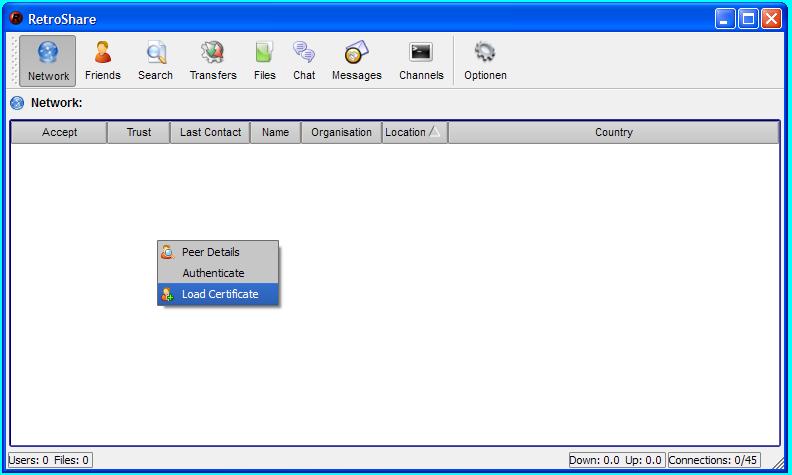792x475 pixels.
Task: Open the Friends section
Action: pos(103,61)
